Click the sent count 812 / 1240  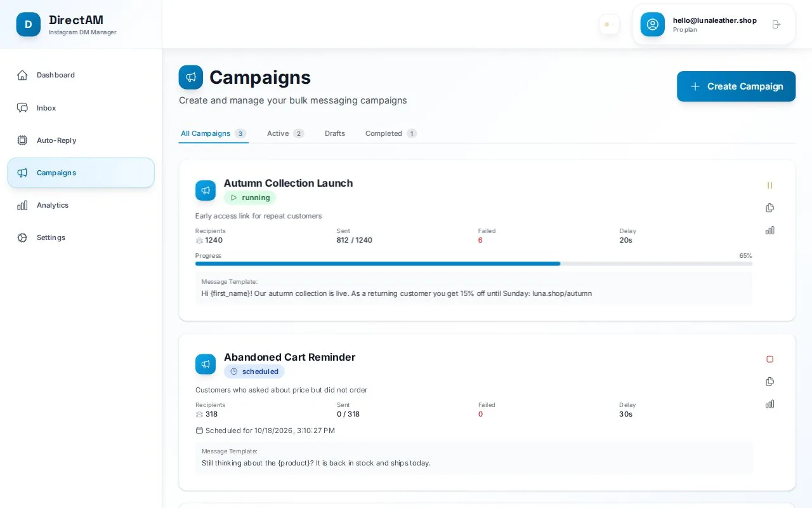[355, 240]
